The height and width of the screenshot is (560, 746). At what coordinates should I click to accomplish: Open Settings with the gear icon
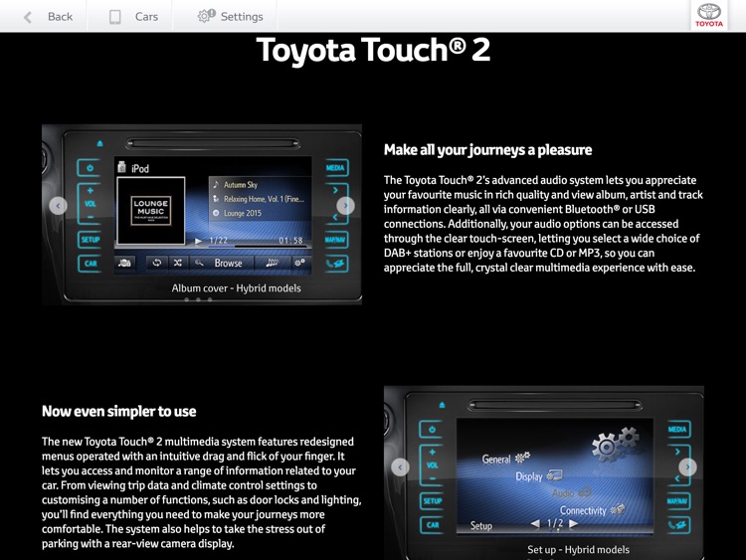coord(231,17)
